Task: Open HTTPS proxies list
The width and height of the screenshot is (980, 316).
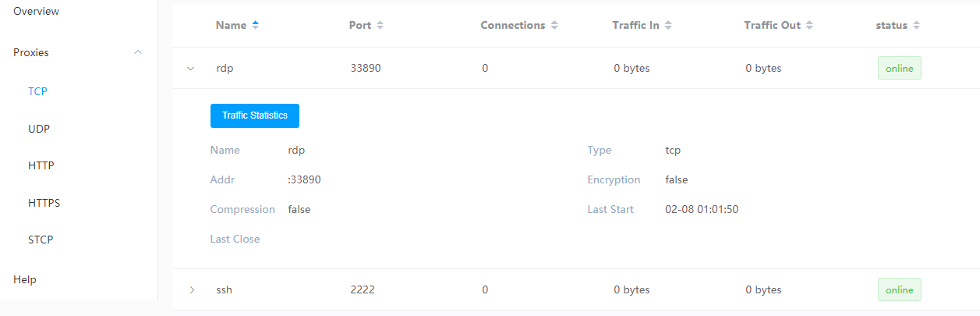Action: 44,203
